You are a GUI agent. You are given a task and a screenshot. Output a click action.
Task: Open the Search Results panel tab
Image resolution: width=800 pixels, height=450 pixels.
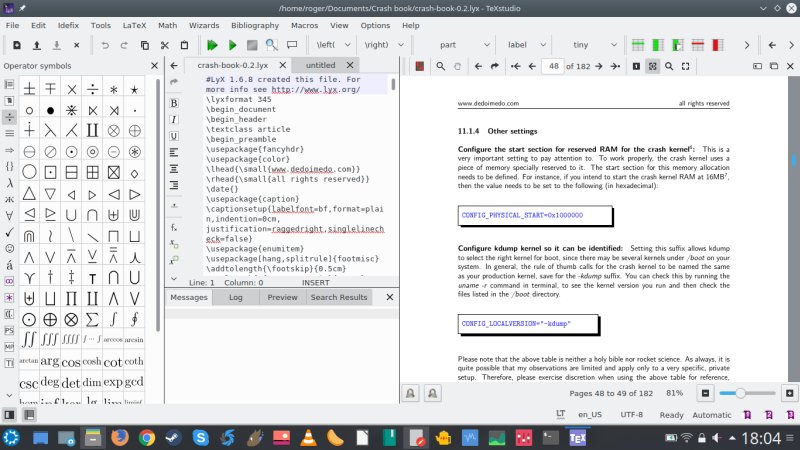[339, 297]
